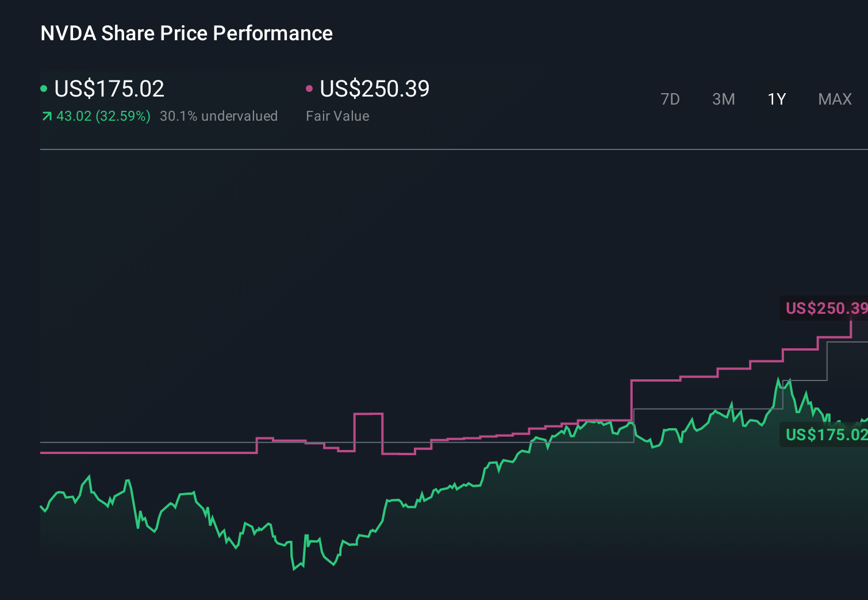Switch to the 3M time range
Image resolution: width=868 pixels, height=600 pixels.
pos(723,99)
